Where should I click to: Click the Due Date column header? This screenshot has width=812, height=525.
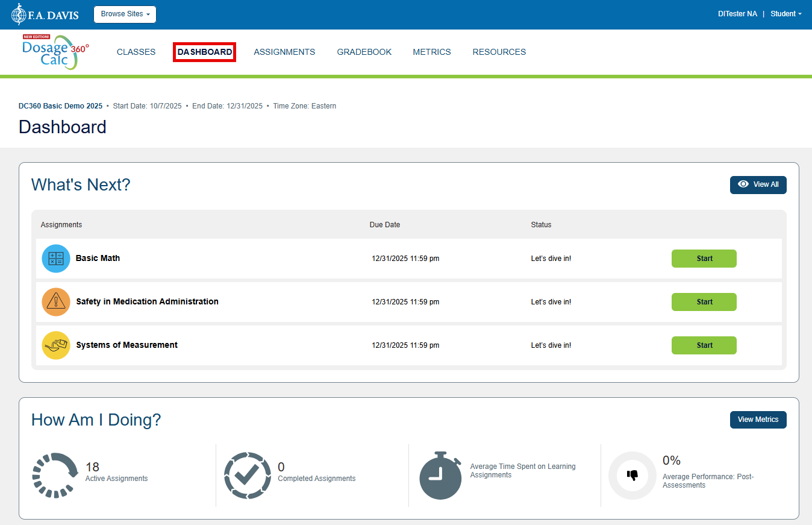385,225
